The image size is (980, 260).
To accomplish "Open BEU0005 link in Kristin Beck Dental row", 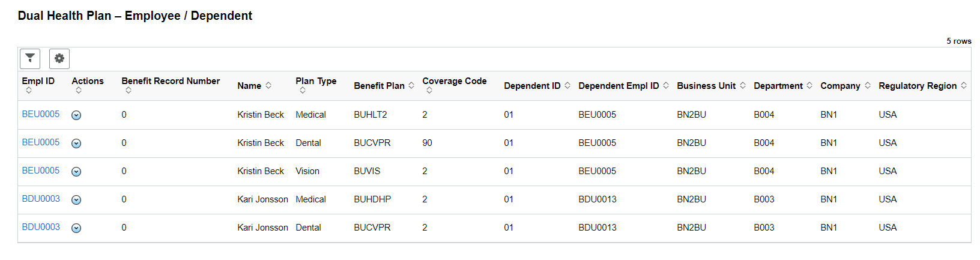I will (x=41, y=142).
